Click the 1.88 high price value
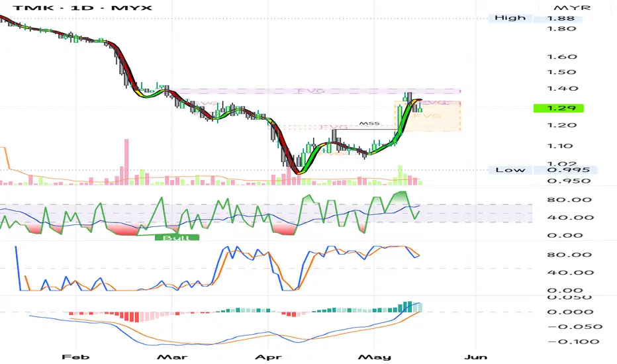The height and width of the screenshot is (364, 617). tap(561, 19)
